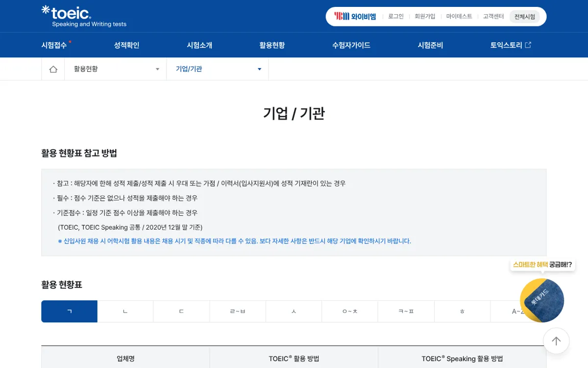Open the 시험준비 menu

pyautogui.click(x=430, y=45)
